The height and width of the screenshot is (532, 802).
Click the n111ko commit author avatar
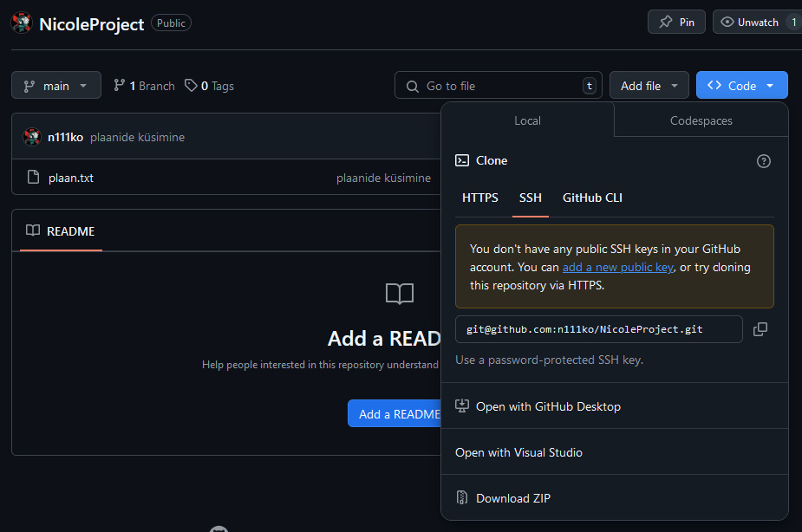pos(32,137)
